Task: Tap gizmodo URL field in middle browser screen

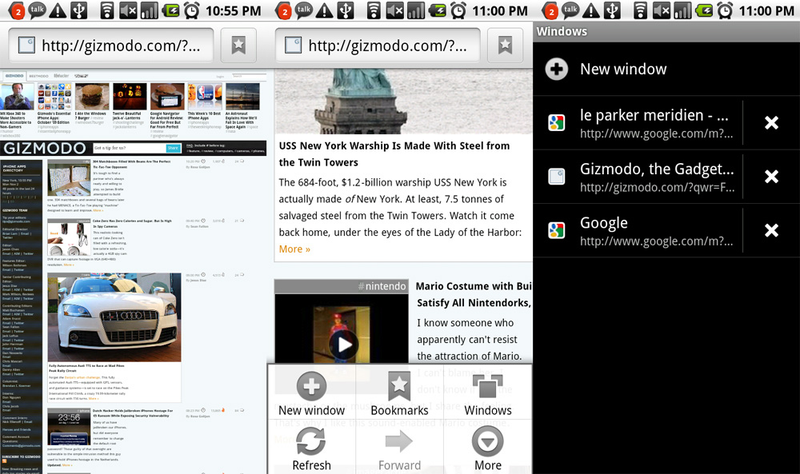Action: [378, 45]
